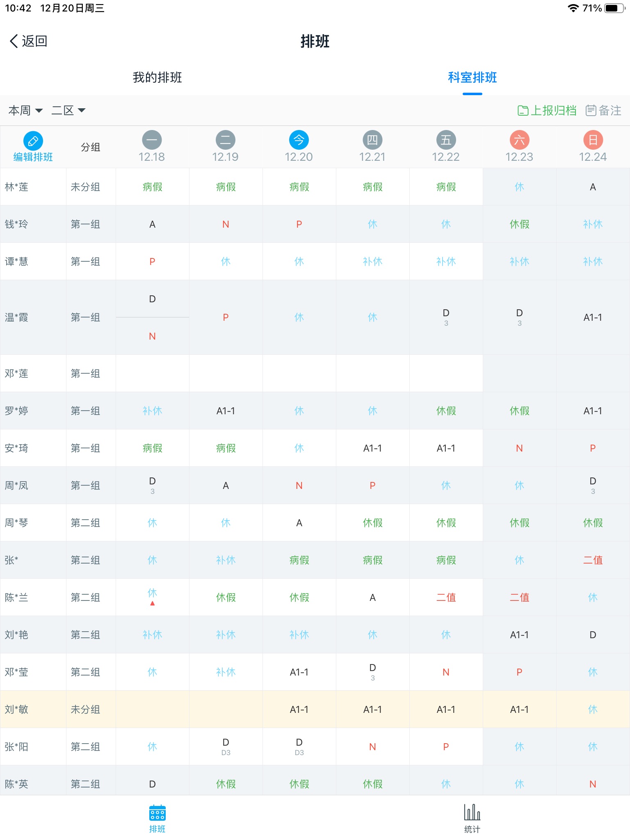Select 周*琴 name cell
630x840 pixels.
(33, 523)
